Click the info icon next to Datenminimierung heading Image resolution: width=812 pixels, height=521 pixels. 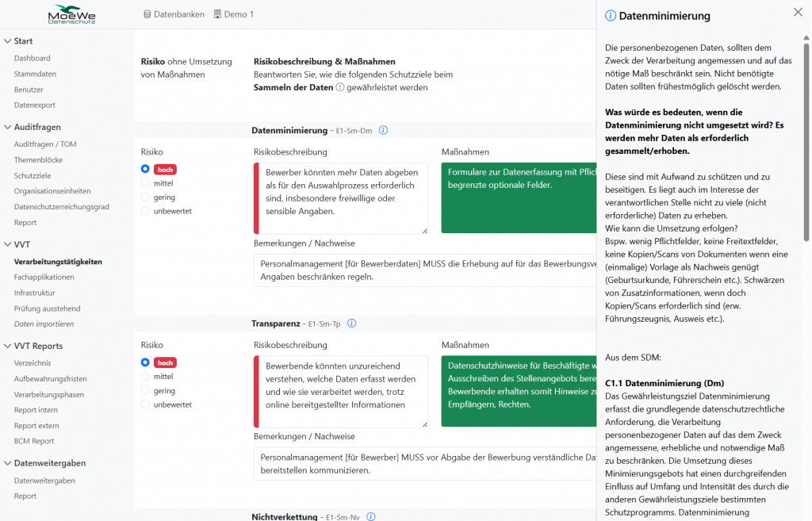(x=384, y=130)
